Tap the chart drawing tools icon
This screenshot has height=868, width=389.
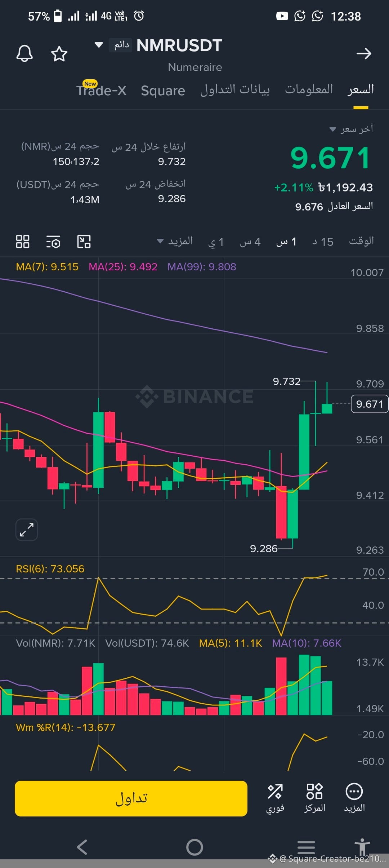84,242
